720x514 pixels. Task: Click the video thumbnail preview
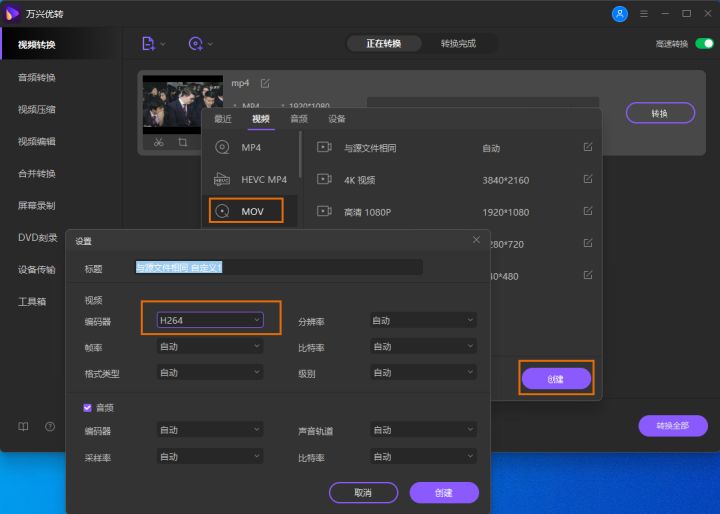[x=183, y=105]
